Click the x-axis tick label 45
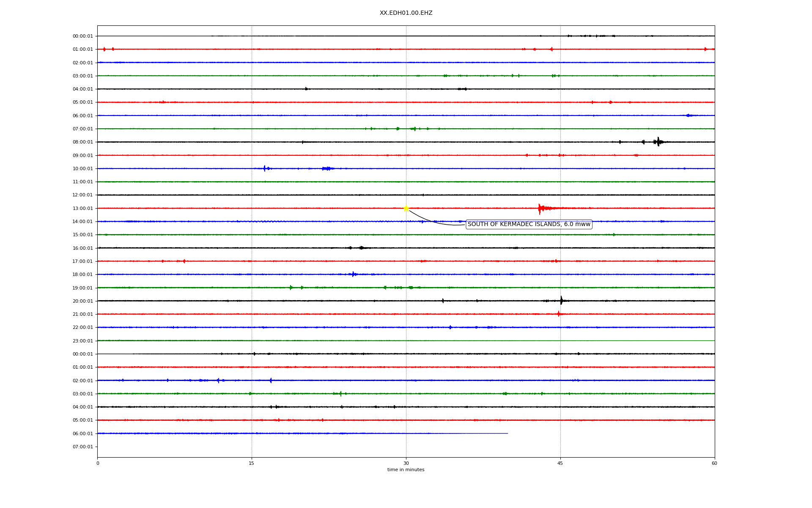The width and height of the screenshot is (812, 508). [x=560, y=463]
